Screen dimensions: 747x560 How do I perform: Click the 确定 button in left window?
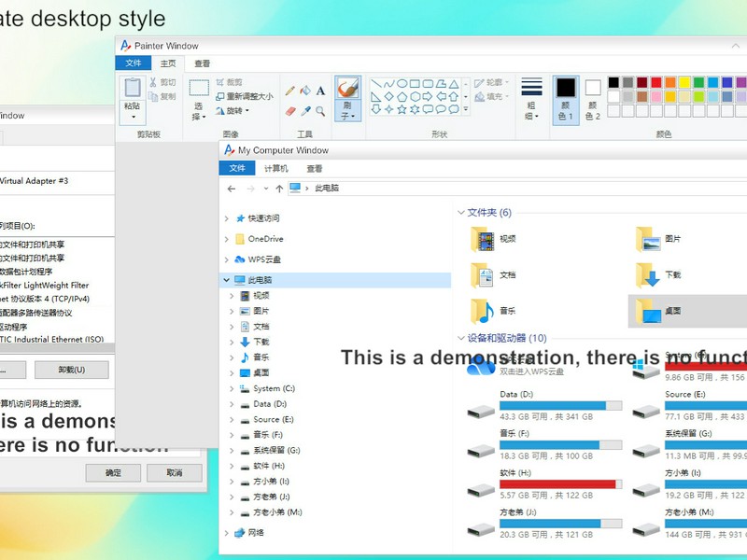[x=113, y=473]
